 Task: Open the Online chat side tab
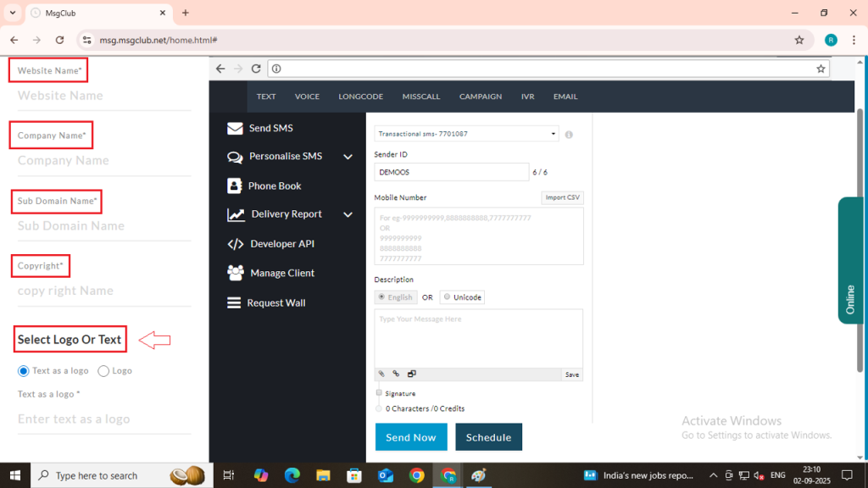(x=851, y=260)
